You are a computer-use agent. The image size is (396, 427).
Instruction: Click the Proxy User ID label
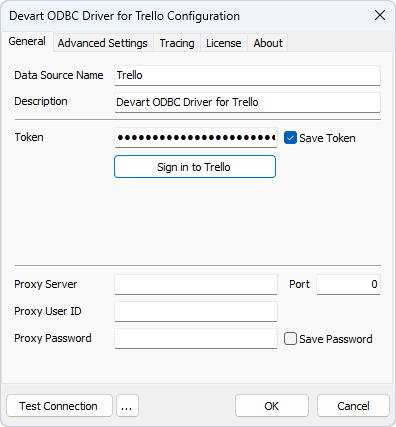[48, 311]
